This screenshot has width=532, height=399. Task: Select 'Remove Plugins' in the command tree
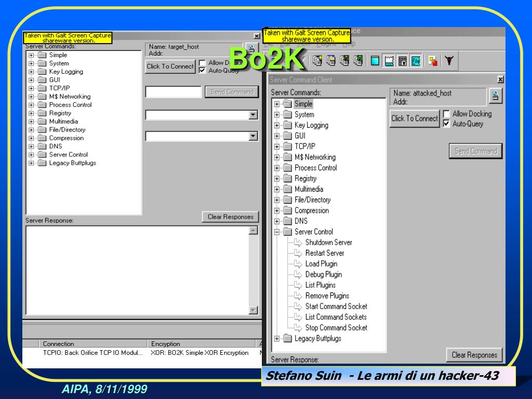click(327, 296)
